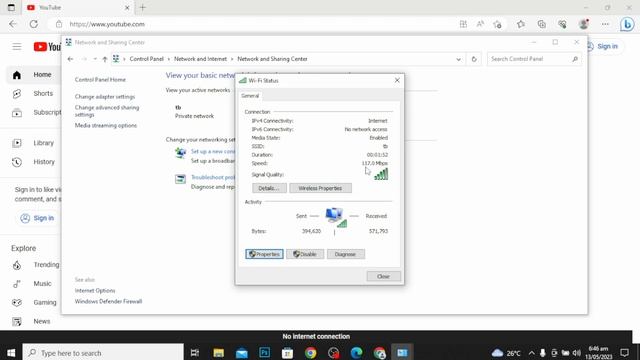640x360 pixels.
Task: Go up one level in Control Panel
Action: click(104, 59)
